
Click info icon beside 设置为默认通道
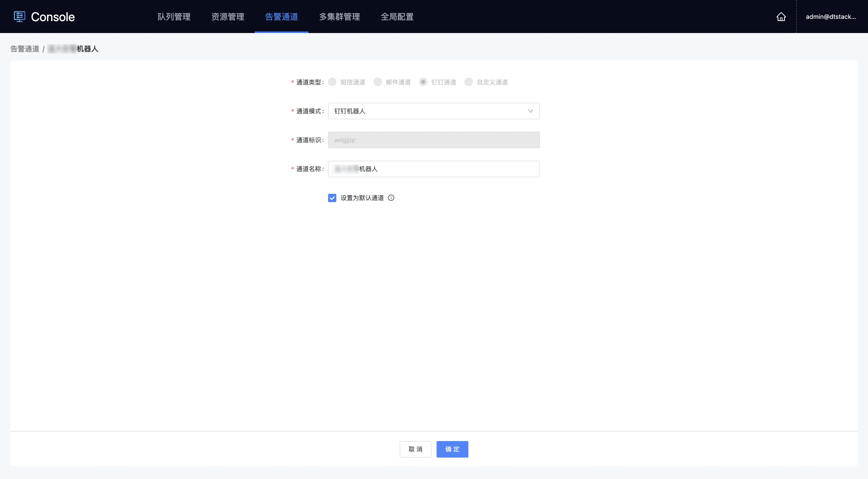point(391,198)
